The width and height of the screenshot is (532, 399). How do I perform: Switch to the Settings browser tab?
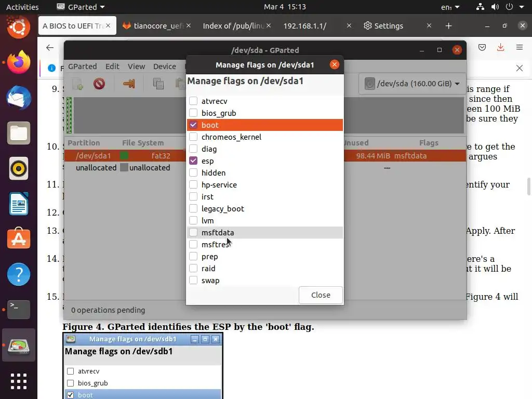click(x=389, y=26)
